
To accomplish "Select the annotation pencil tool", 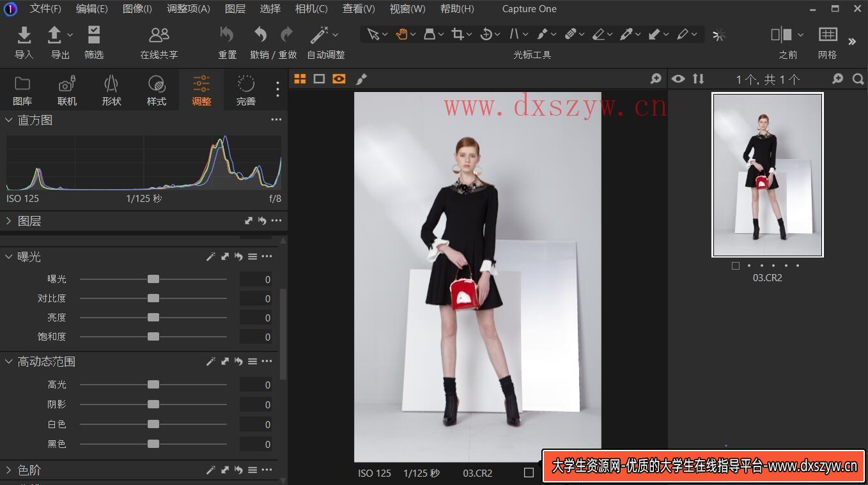I will (x=683, y=35).
